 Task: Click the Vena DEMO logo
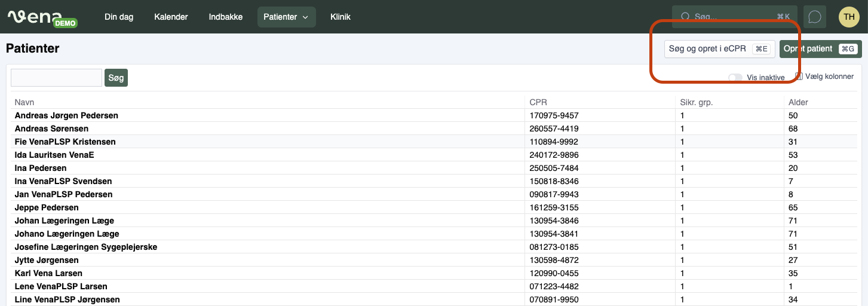click(42, 17)
